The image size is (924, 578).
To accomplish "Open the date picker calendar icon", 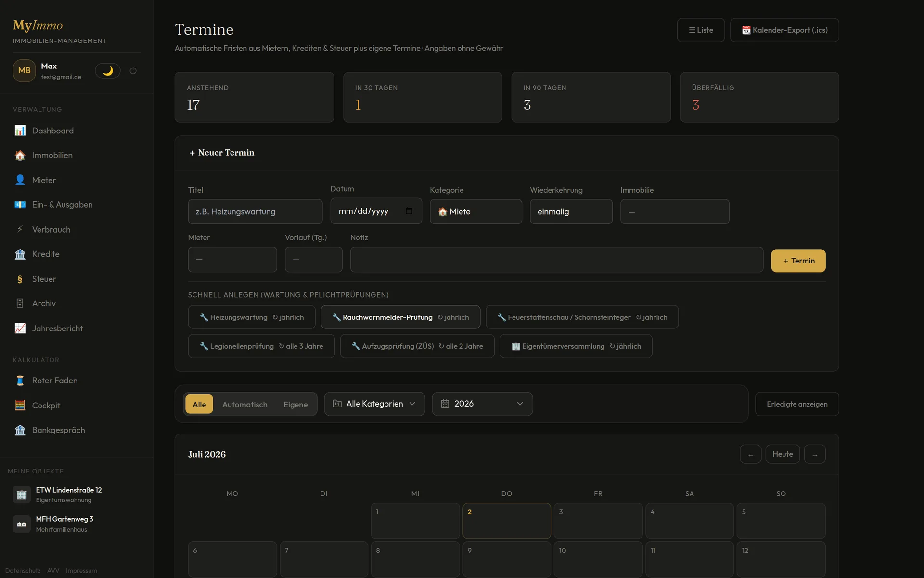I will coord(409,211).
